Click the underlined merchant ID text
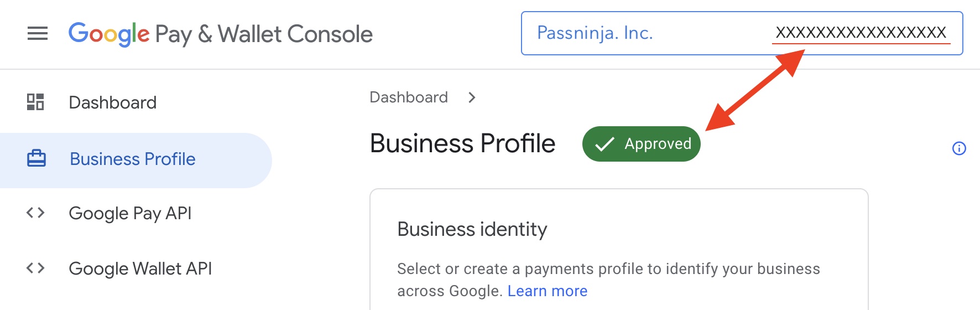Screen dimensions: 980x310 point(861,33)
